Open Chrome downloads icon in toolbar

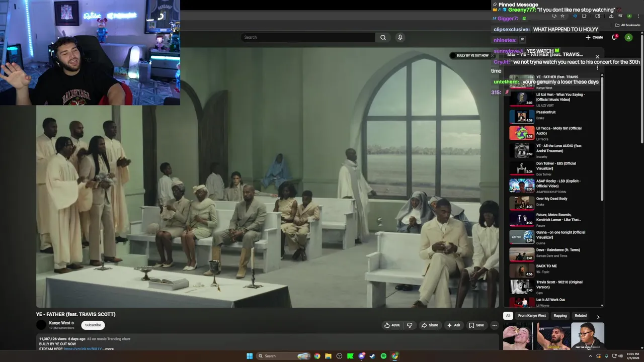tap(611, 16)
